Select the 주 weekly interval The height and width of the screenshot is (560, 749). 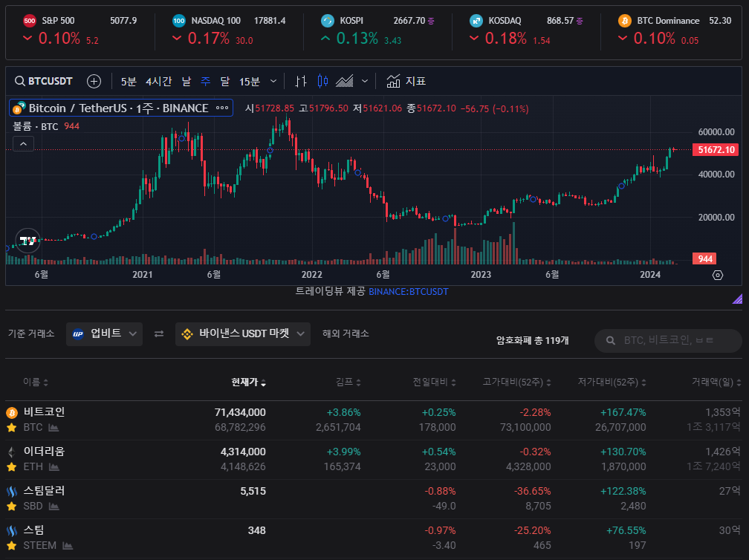pos(205,81)
